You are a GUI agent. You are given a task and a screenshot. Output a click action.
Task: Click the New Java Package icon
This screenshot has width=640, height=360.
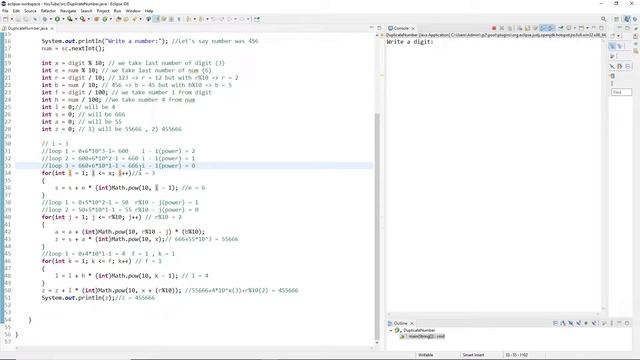pos(96,19)
